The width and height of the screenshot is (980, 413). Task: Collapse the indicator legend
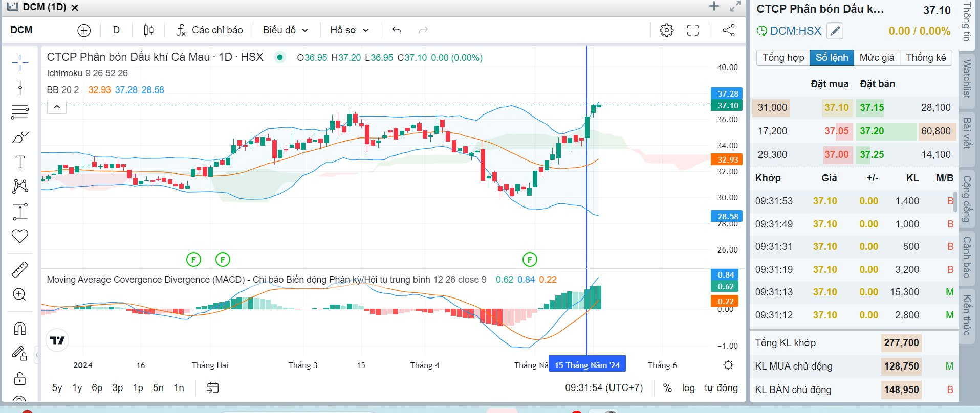point(57,107)
